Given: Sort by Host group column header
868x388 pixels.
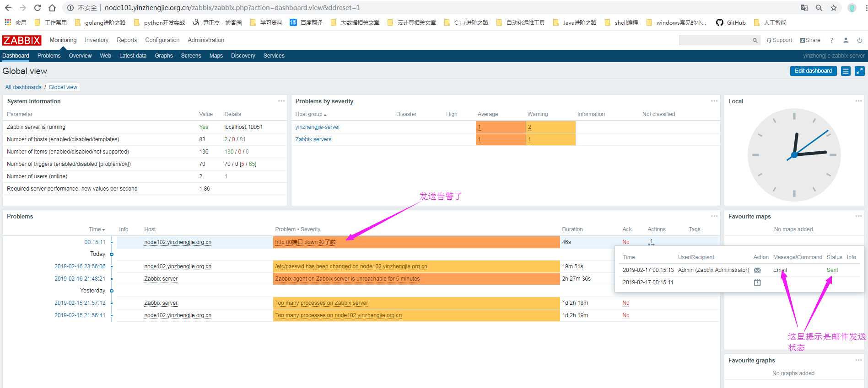Looking at the screenshot, I should tap(311, 114).
